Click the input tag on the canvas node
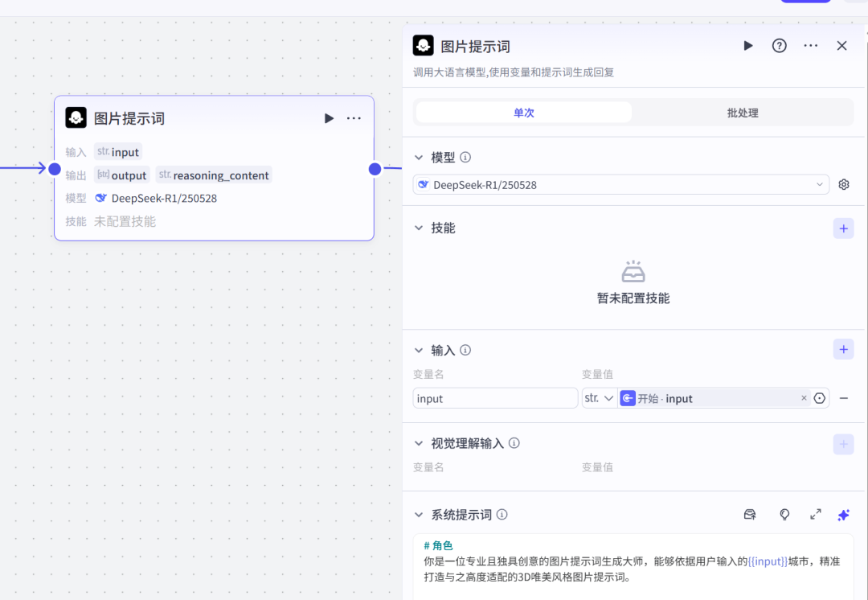 [x=118, y=152]
